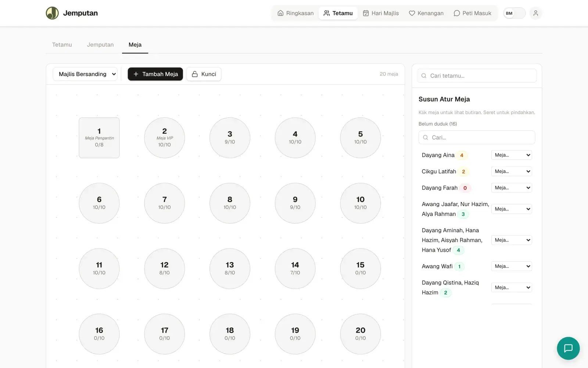Screen dimensions: 588x368
Task: Select table 2 Meja VIP
Action: [x=165, y=138]
